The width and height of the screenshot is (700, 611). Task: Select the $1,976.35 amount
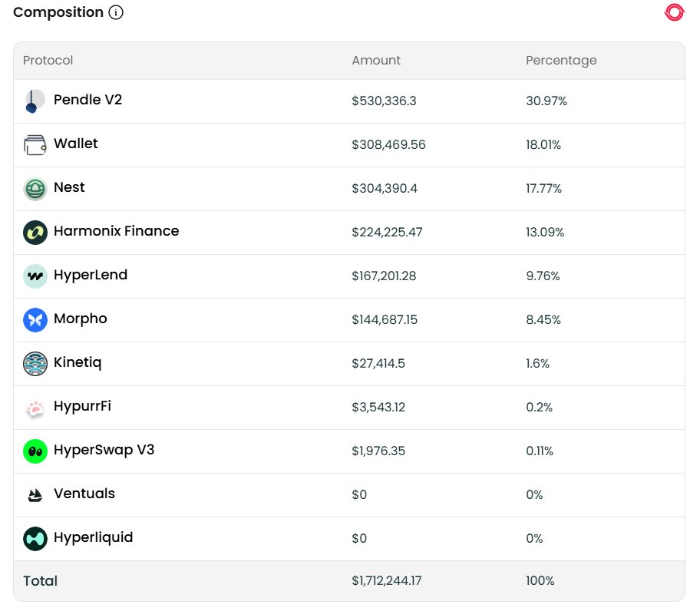(378, 451)
